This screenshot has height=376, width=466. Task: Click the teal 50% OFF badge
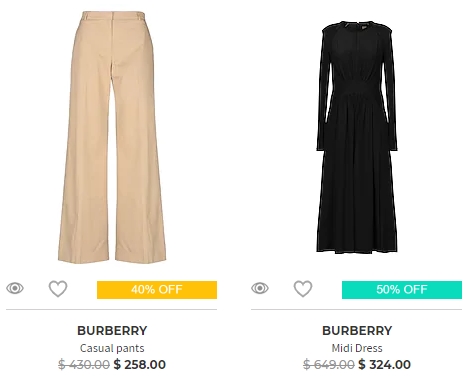pyautogui.click(x=402, y=290)
